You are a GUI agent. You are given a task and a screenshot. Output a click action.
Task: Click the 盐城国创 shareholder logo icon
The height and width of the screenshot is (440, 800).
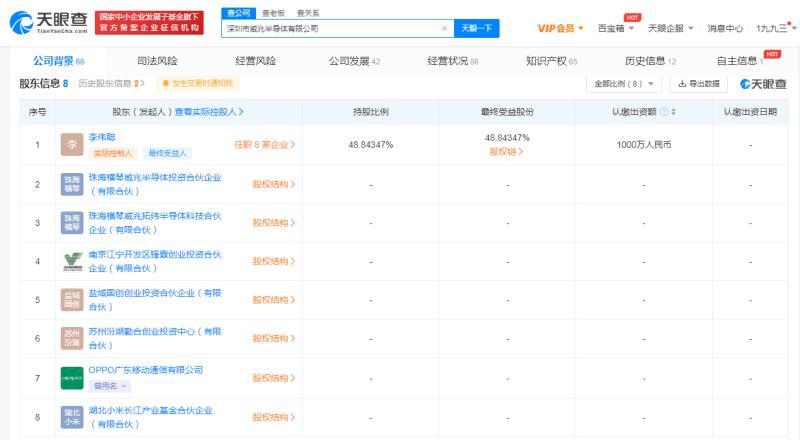tap(71, 300)
